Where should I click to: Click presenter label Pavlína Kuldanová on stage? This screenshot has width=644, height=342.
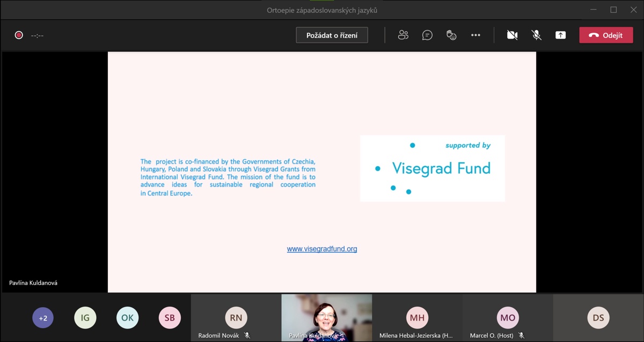point(33,282)
